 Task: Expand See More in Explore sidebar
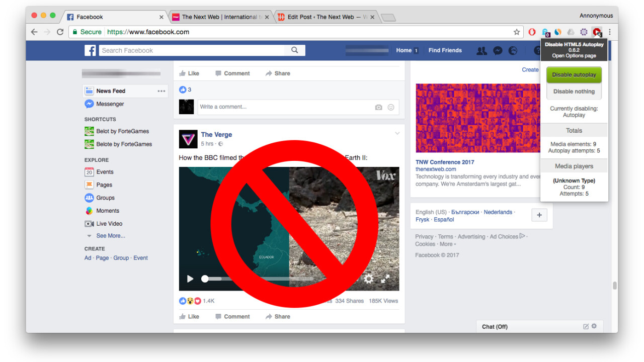pyautogui.click(x=110, y=236)
